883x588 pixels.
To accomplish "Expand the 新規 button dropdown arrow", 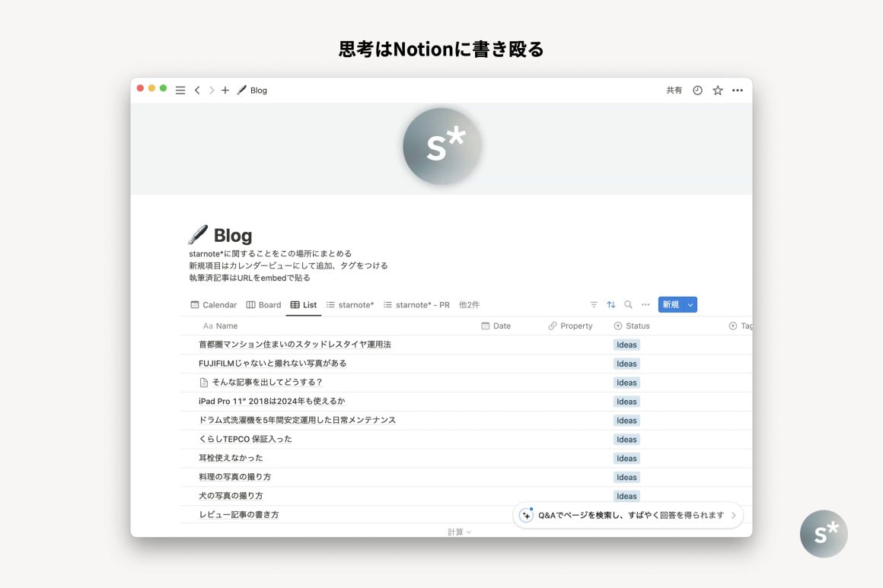I will point(690,305).
